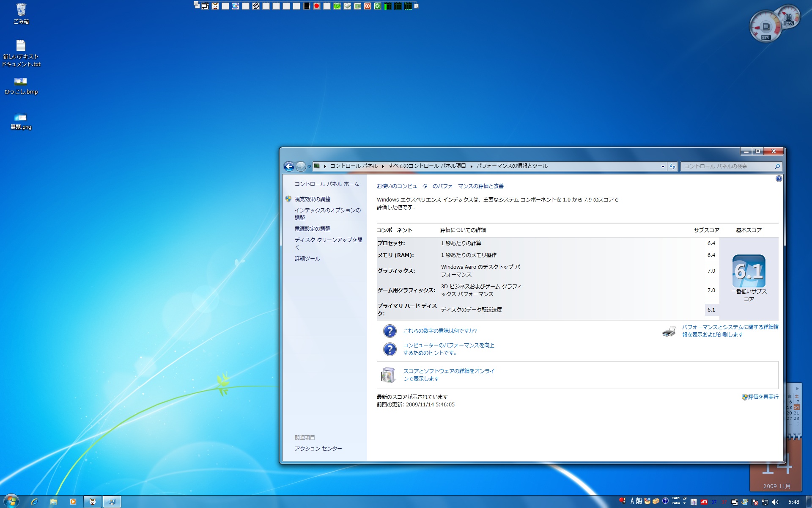Image resolution: width=812 pixels, height=508 pixels.
Task: Click the Windows Start orb
Action: [x=11, y=501]
